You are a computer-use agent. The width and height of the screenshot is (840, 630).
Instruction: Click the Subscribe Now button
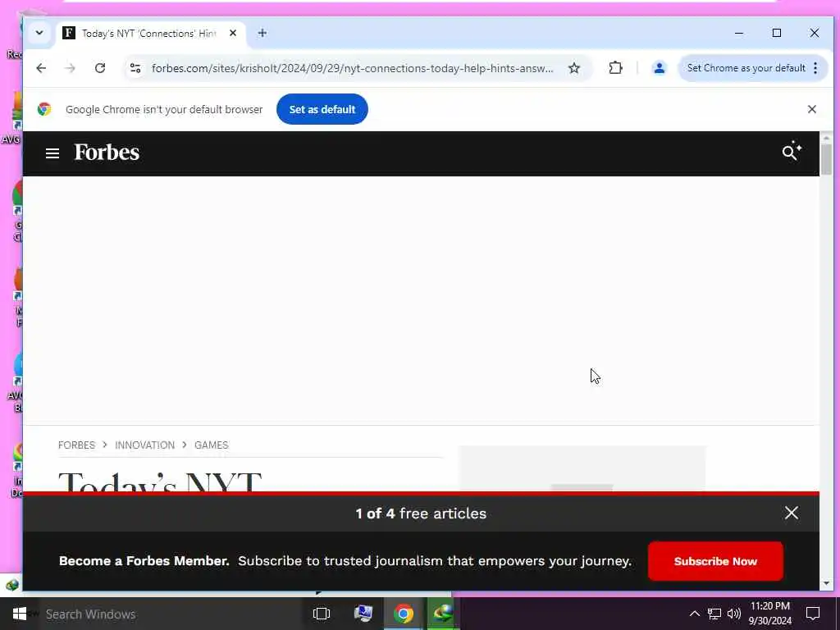tap(715, 561)
